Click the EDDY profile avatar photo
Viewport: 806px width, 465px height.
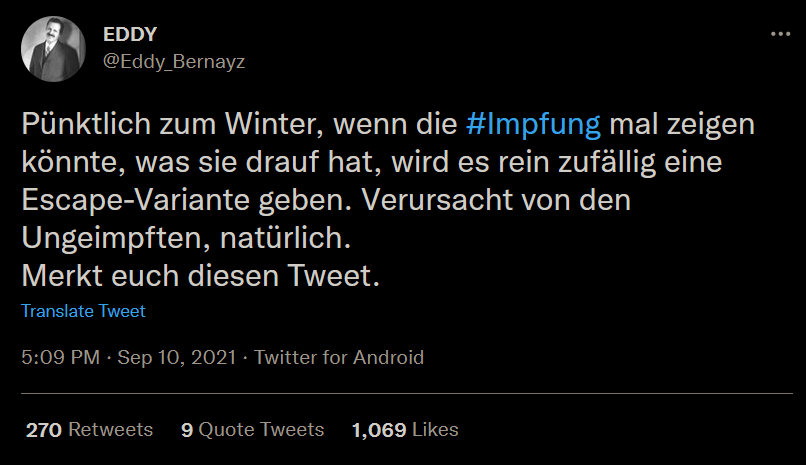pos(52,49)
